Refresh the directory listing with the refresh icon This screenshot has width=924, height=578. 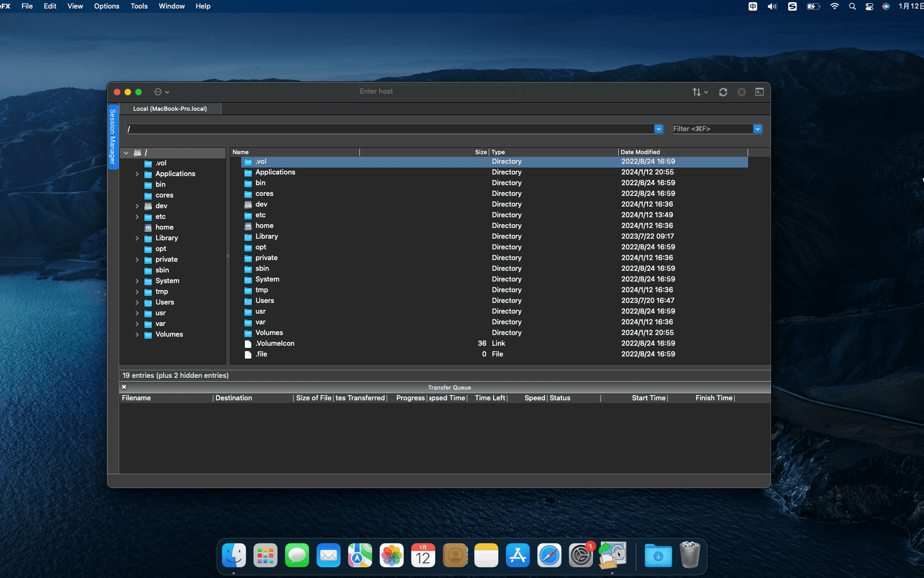723,92
